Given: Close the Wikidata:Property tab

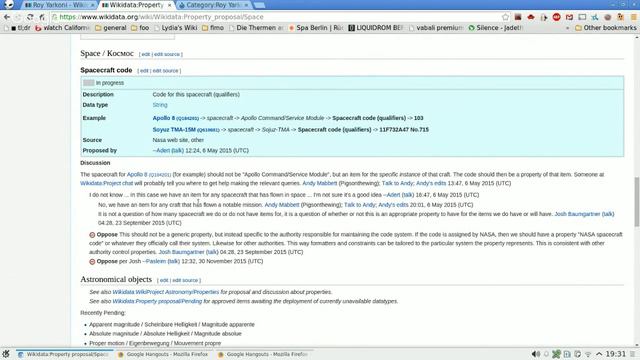Looking at the screenshot, I should (169, 5).
